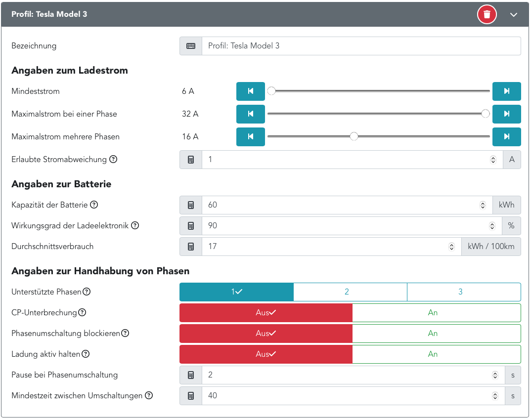Image resolution: width=532 pixels, height=420 pixels.
Task: Show help for Phasenumschaltung blockieren
Action: point(125,333)
